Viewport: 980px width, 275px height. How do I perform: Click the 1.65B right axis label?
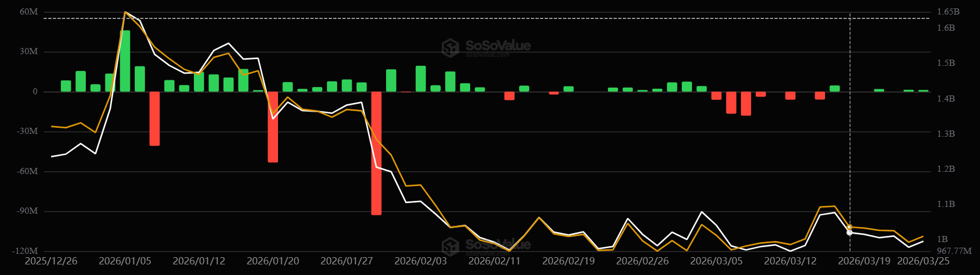click(948, 12)
